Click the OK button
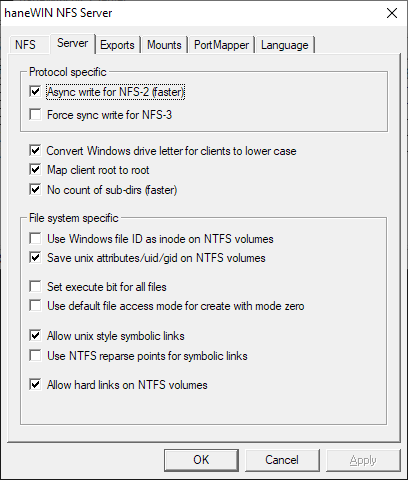Viewport: 408px width, 480px height. tap(201, 460)
